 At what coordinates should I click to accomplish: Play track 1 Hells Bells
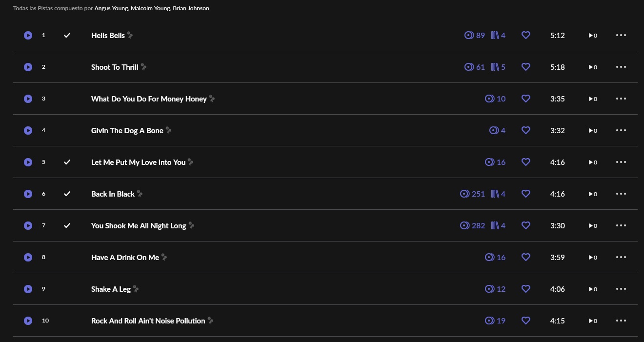pyautogui.click(x=28, y=35)
